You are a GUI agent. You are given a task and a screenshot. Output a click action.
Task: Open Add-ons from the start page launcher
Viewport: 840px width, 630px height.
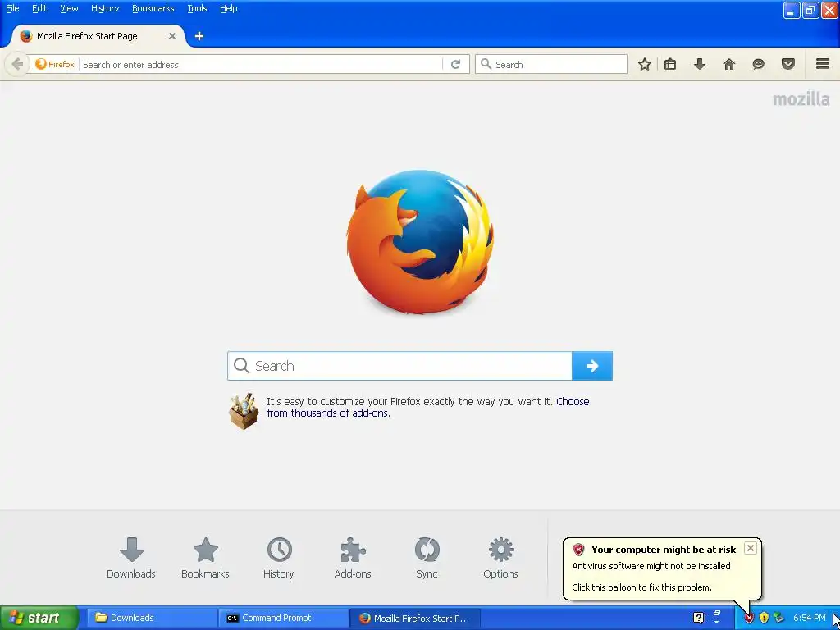(353, 558)
